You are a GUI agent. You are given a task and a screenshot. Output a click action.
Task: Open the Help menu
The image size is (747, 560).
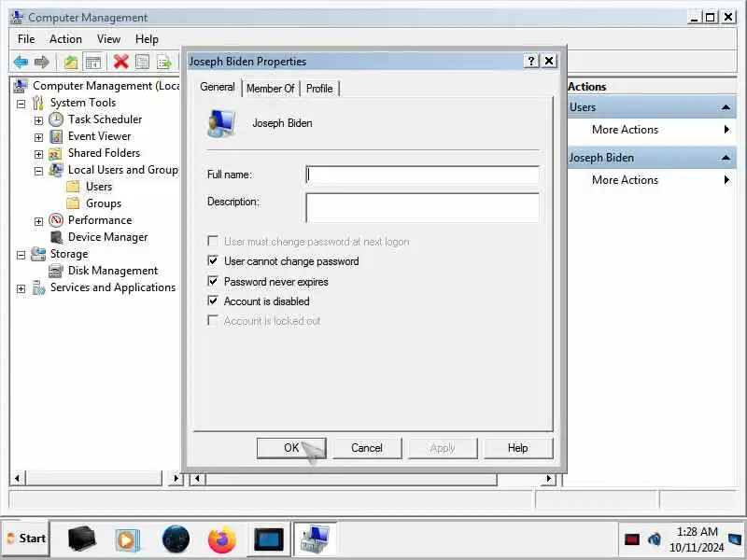(x=147, y=39)
